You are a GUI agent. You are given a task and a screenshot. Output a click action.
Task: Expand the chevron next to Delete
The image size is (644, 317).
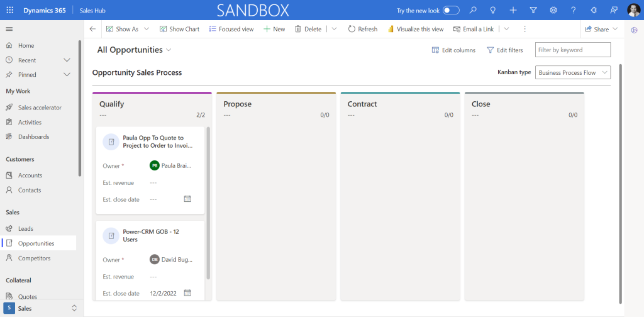tap(334, 29)
